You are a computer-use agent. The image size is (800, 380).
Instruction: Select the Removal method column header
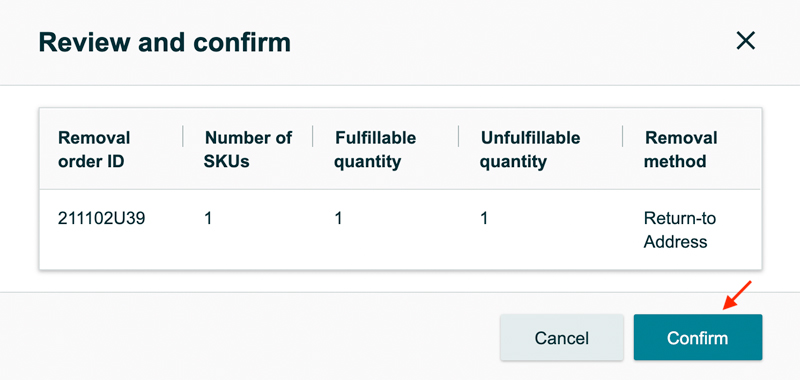coord(681,149)
